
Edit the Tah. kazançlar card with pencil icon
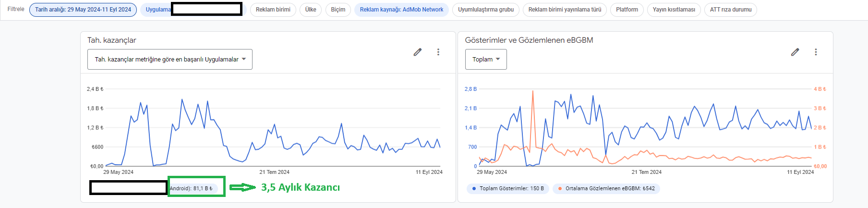tap(418, 52)
